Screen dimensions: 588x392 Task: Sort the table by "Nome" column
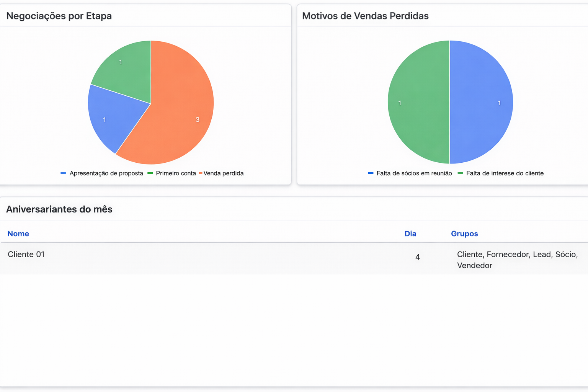(x=18, y=234)
